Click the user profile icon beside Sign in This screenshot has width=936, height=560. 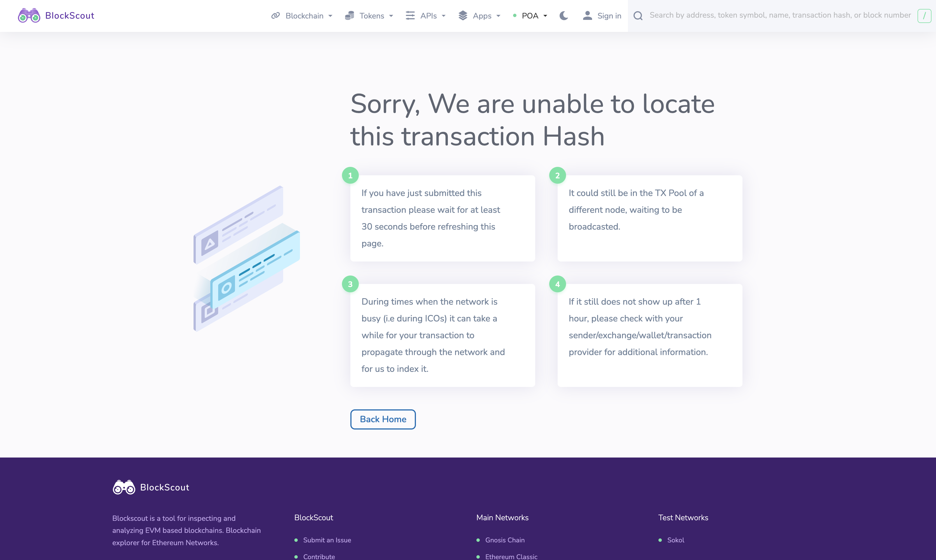coord(587,15)
